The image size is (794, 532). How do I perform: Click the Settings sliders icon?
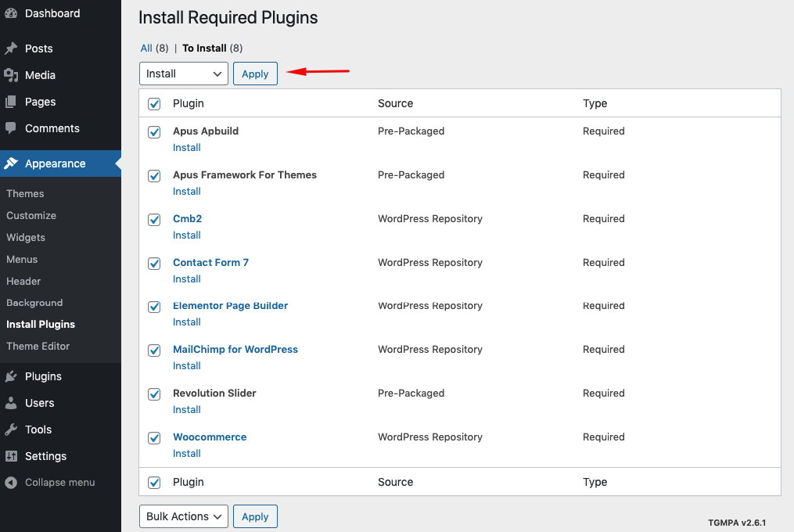[11, 456]
